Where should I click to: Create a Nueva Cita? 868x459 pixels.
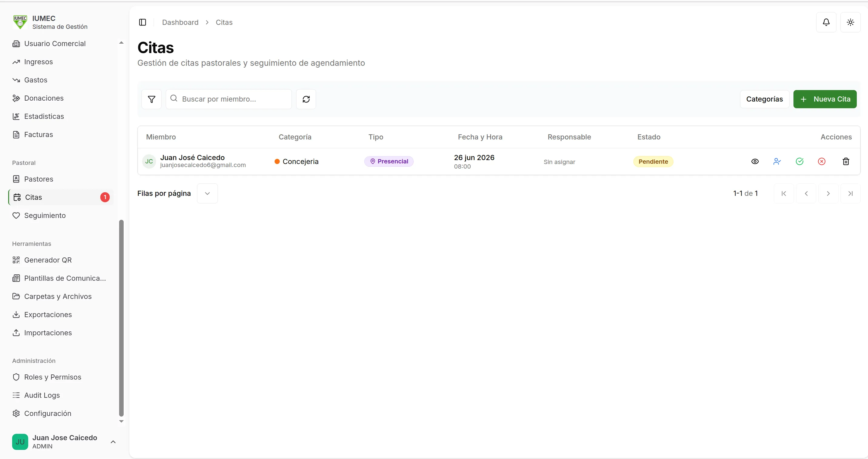click(825, 99)
